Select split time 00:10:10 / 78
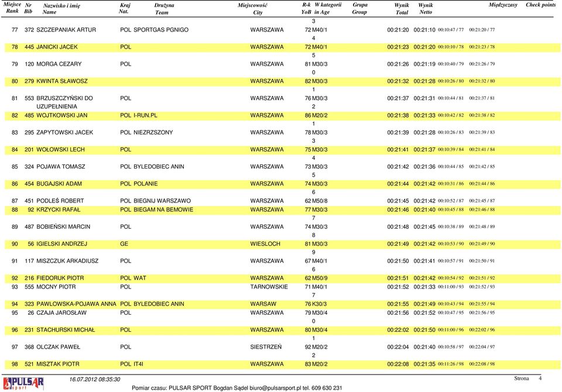Screen dimensions: 562x392 pos(451,47)
